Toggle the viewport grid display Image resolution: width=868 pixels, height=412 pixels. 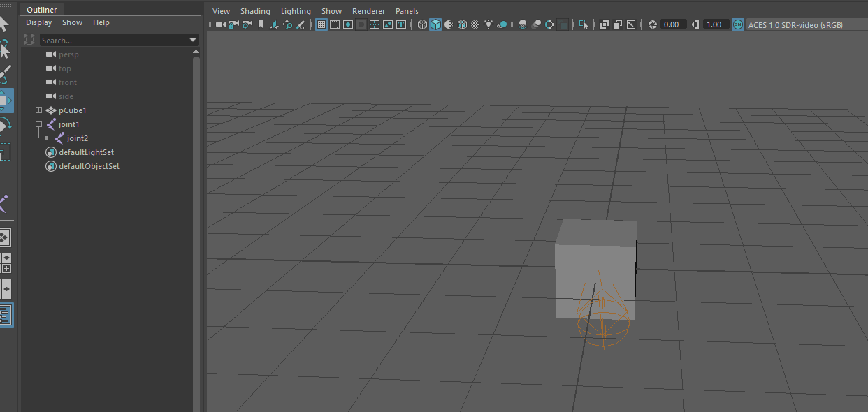(321, 24)
